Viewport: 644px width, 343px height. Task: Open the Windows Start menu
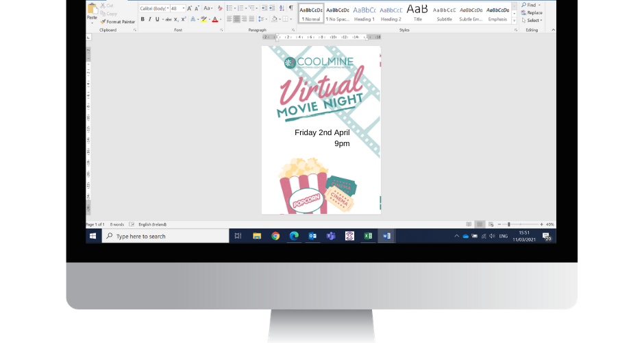(93, 236)
